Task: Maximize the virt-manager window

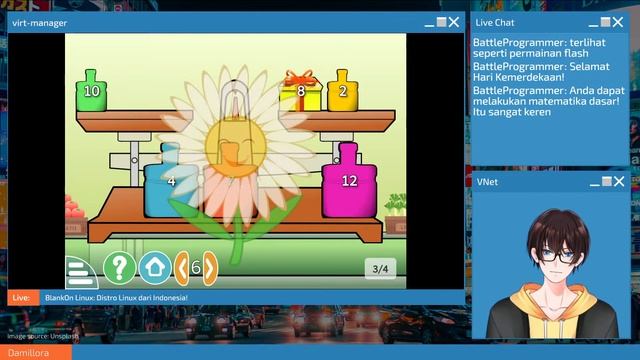Action: click(442, 22)
